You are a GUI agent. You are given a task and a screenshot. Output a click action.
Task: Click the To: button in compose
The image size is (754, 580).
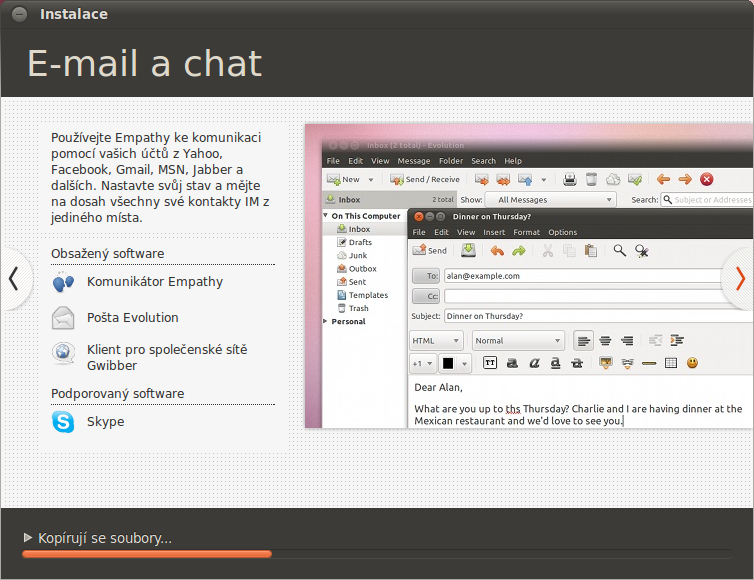point(426,276)
